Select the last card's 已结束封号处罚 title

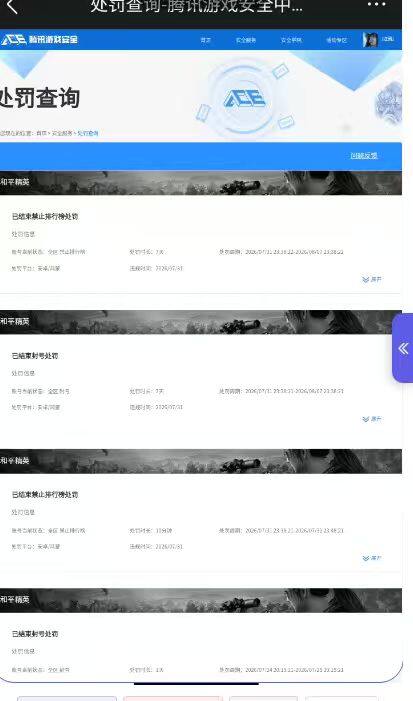pos(35,634)
